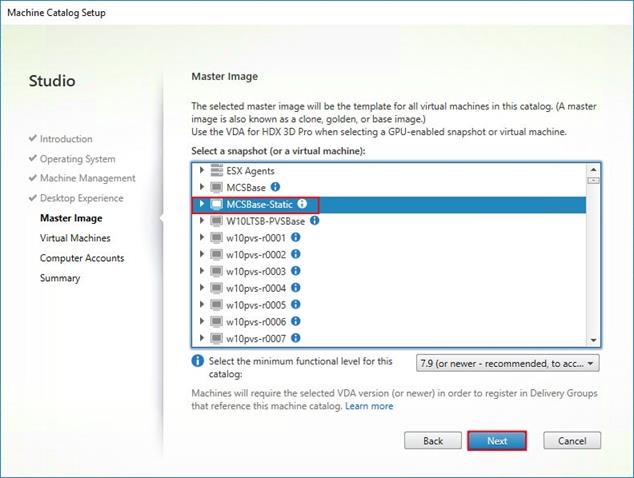Expand the w10pvs-r0002 node
The height and width of the screenshot is (478, 634).
tap(202, 254)
